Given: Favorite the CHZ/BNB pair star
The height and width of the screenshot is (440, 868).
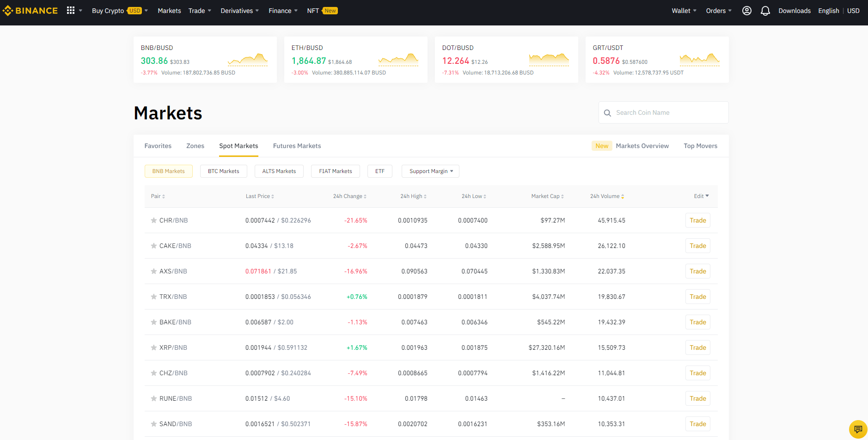Looking at the screenshot, I should (154, 373).
